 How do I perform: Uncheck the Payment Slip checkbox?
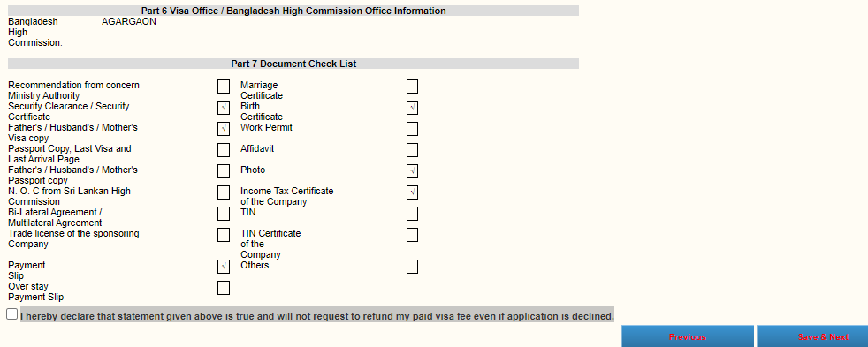pyautogui.click(x=224, y=267)
